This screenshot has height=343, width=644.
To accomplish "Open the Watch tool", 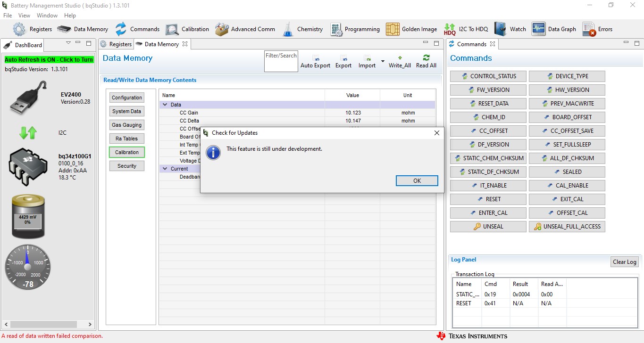I will coord(500,29).
